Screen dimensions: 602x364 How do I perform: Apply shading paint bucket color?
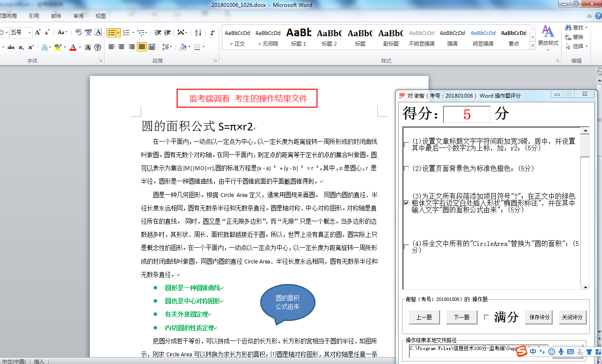183,47
